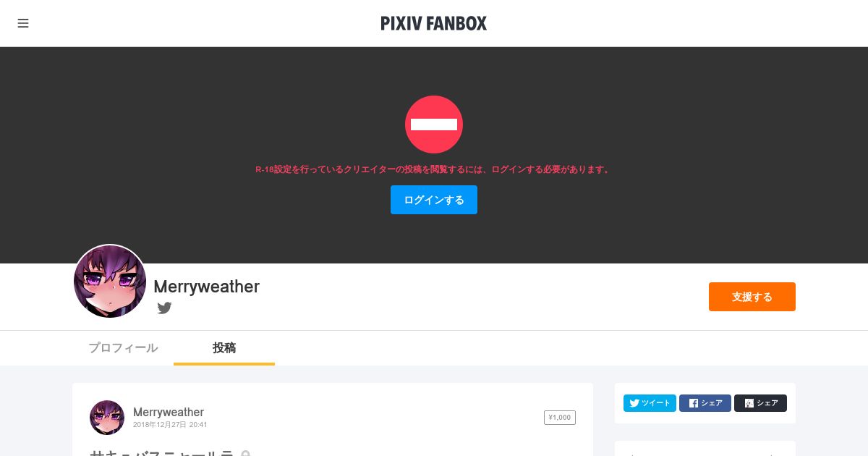
Task: Click the R-18 login required notice text
Action: 434,169
